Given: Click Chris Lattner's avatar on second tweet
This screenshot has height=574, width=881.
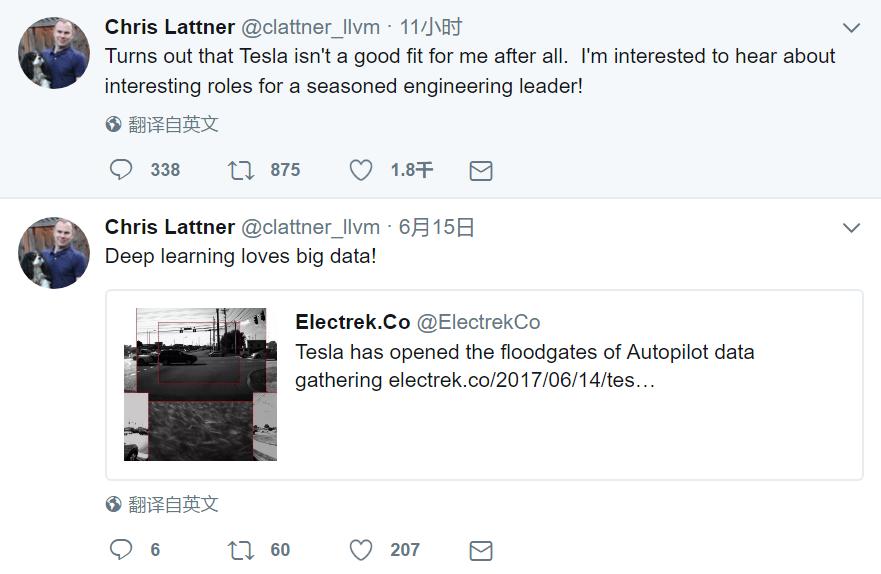Looking at the screenshot, I should [54, 253].
